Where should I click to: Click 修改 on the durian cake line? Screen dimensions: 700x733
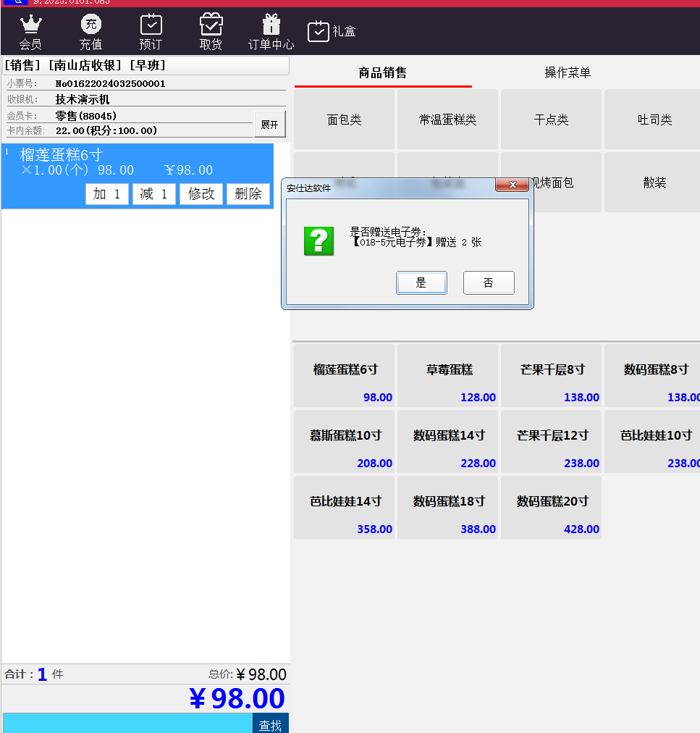tap(201, 194)
